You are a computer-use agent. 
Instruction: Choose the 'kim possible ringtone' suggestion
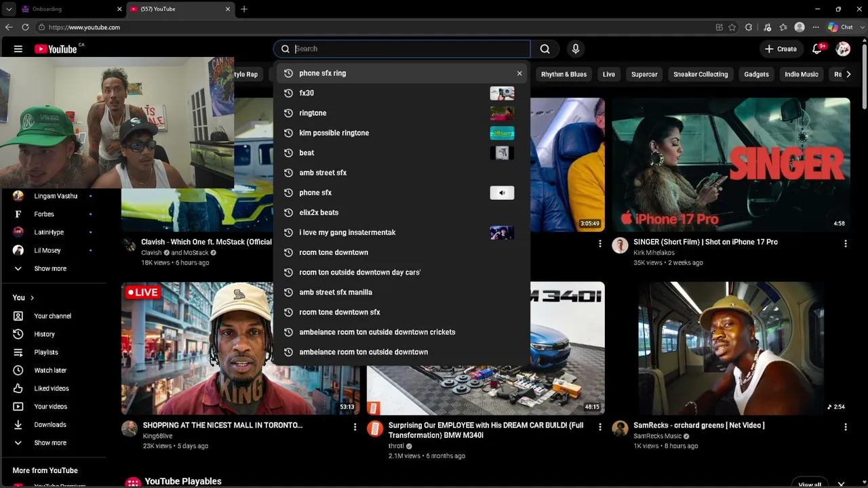tap(401, 133)
